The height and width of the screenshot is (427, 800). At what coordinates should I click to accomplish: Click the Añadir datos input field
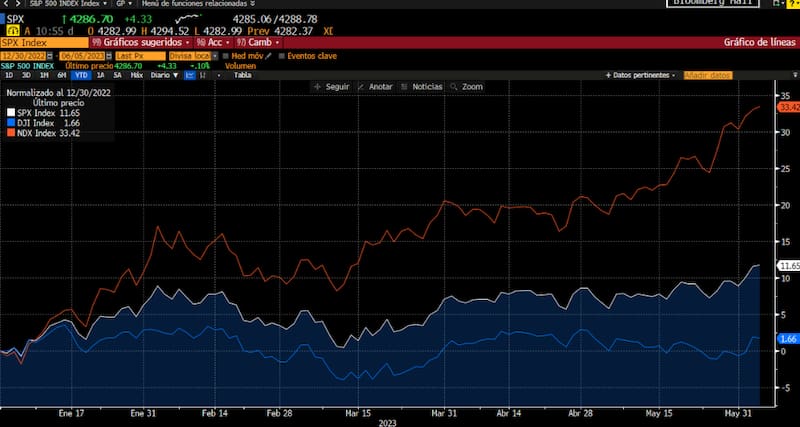click(x=708, y=75)
